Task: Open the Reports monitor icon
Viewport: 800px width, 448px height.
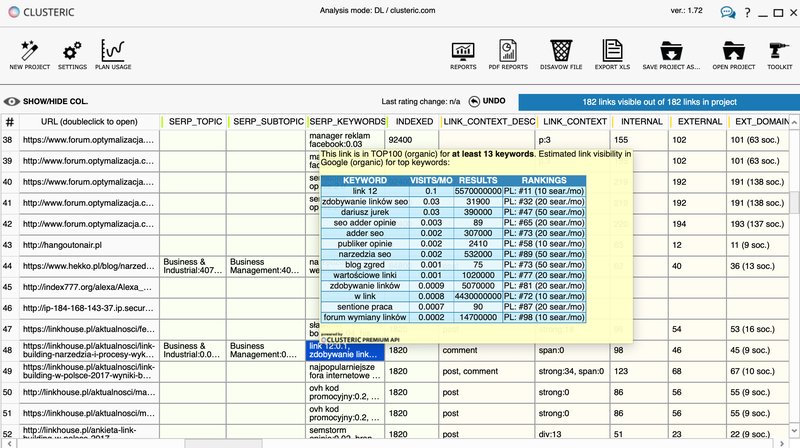Action: [x=463, y=55]
